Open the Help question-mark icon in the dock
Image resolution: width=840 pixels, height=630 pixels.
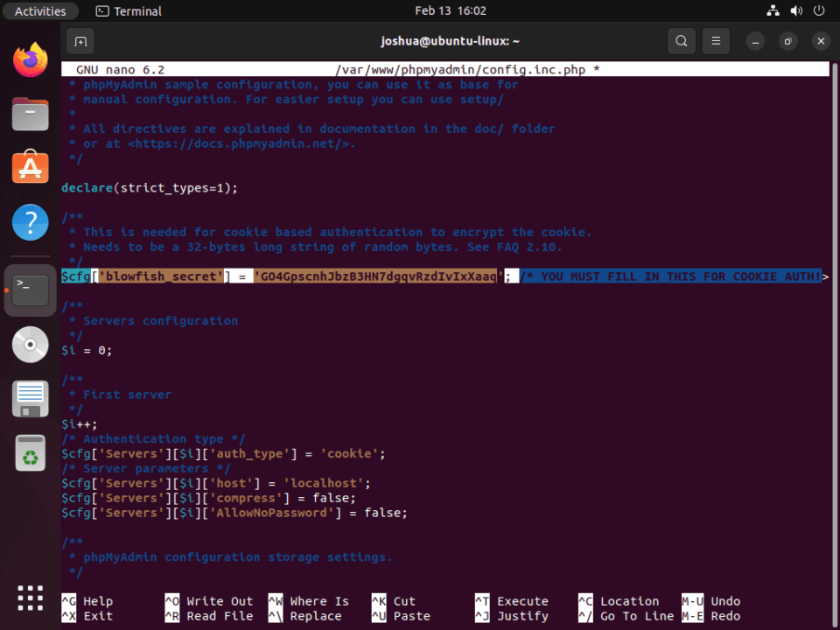30,221
